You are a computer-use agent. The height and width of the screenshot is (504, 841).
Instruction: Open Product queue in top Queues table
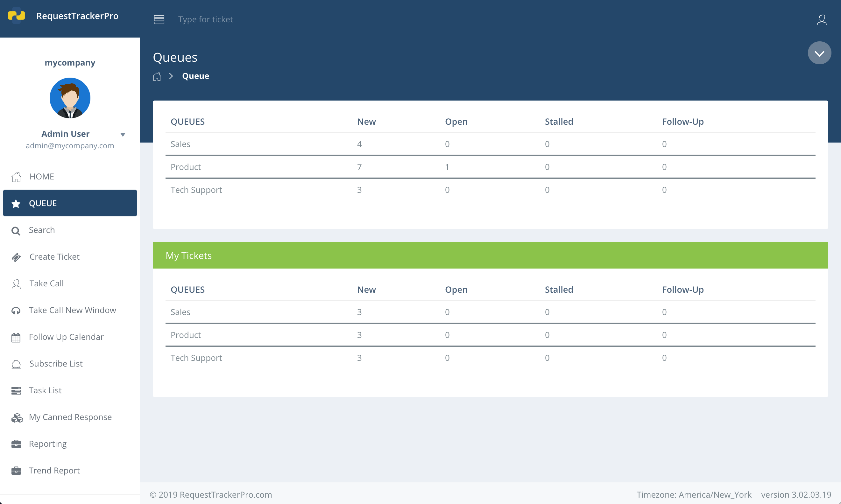(x=186, y=167)
